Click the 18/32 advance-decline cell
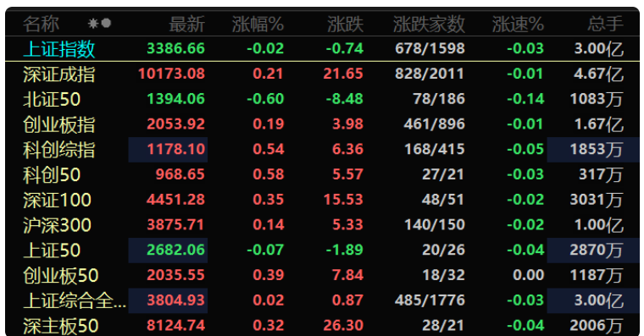This screenshot has width=644, height=336. 443,275
